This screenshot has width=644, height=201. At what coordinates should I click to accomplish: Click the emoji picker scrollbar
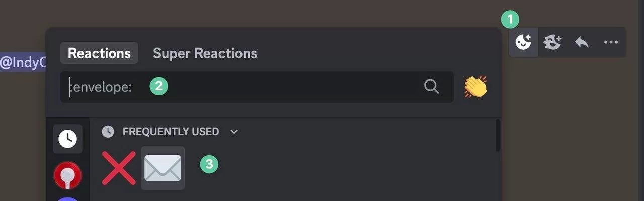click(498, 136)
